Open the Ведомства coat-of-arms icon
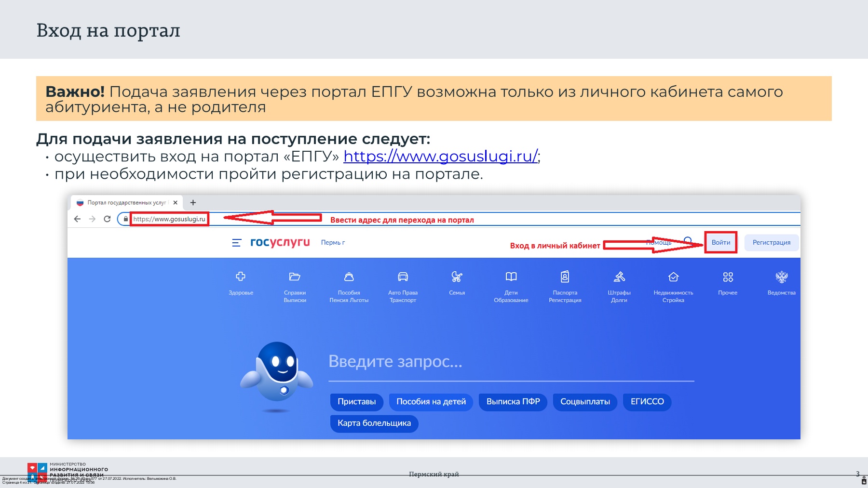This screenshot has height=488, width=868. (781, 277)
